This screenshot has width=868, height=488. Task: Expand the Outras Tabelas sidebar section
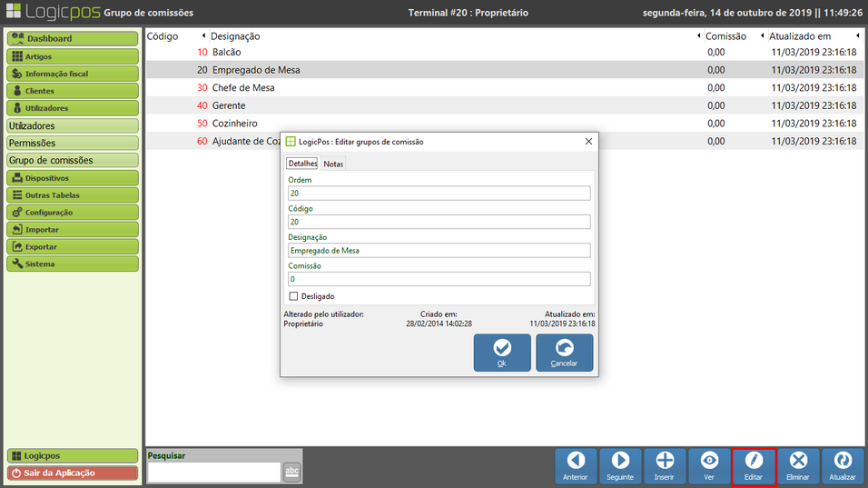[73, 195]
